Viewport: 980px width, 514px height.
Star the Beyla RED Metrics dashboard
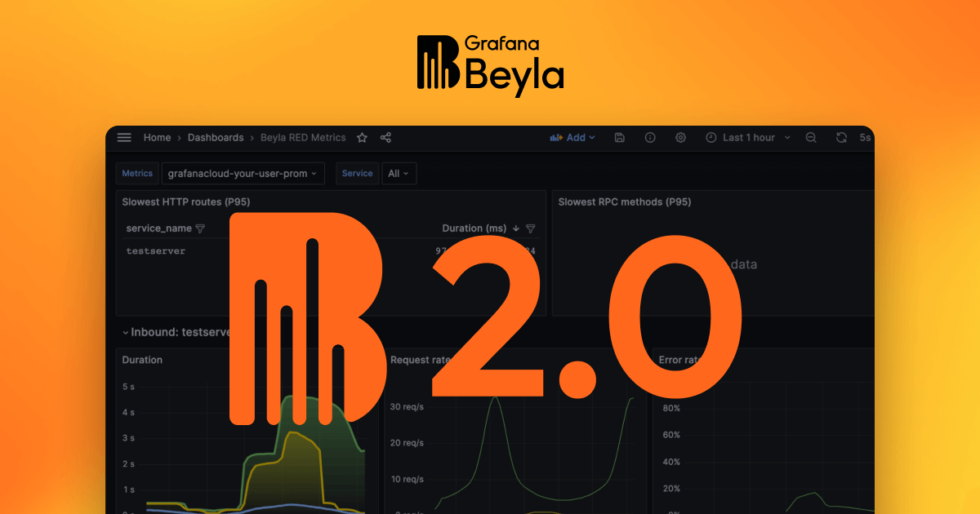[362, 138]
